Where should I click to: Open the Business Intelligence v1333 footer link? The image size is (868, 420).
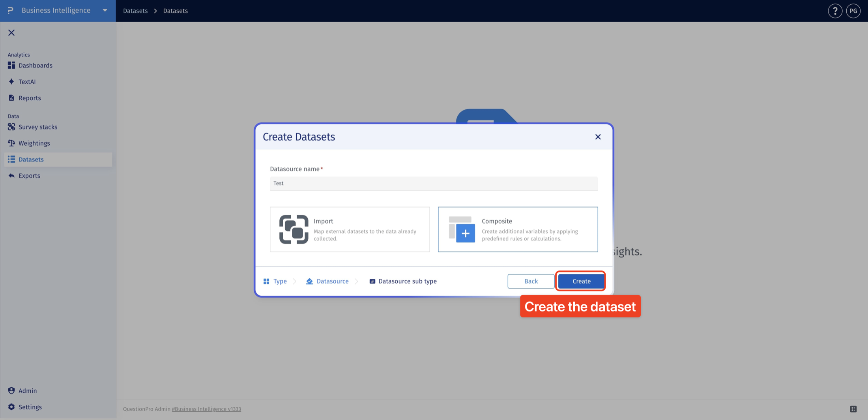pos(206,409)
